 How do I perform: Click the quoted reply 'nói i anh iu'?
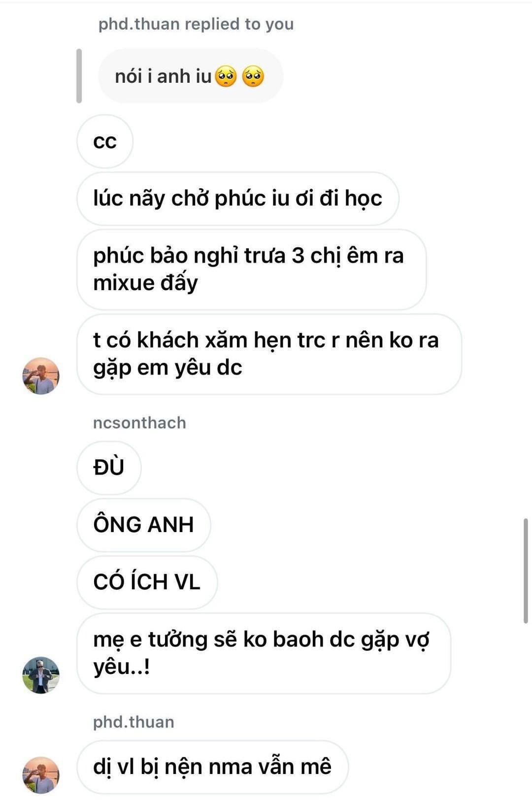[191, 76]
